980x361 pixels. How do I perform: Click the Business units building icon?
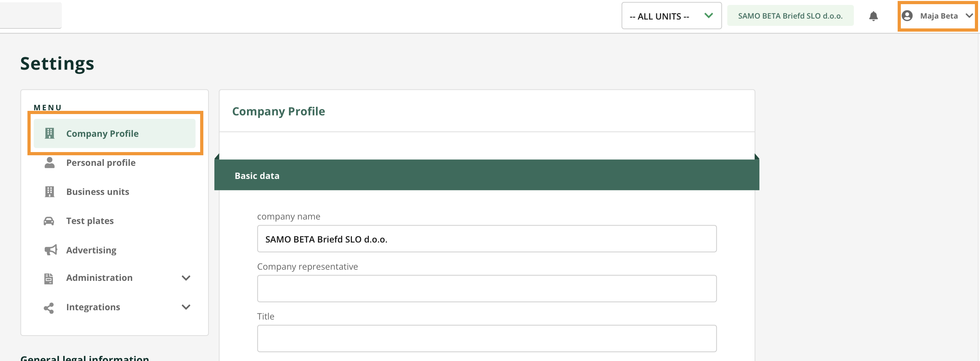pos(49,192)
